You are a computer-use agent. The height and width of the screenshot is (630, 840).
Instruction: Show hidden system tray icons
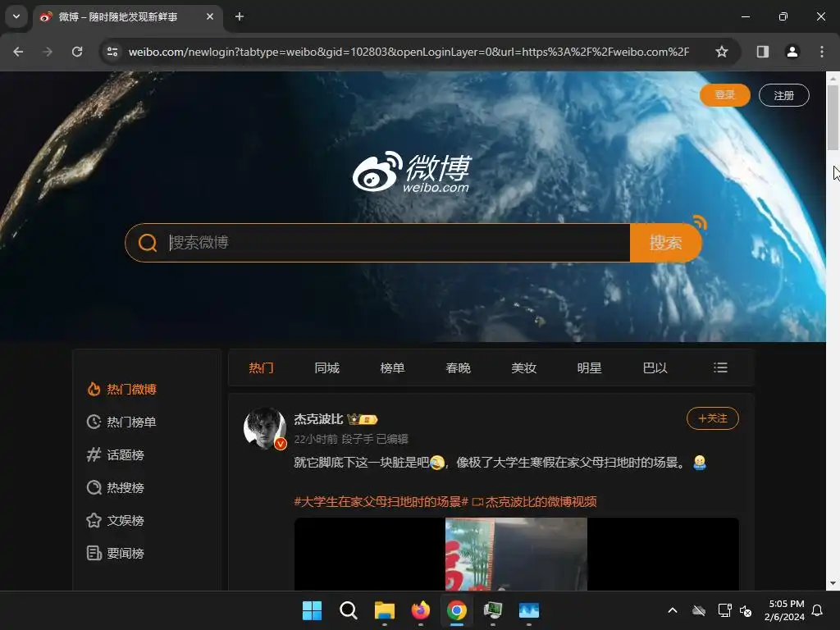pyautogui.click(x=673, y=610)
